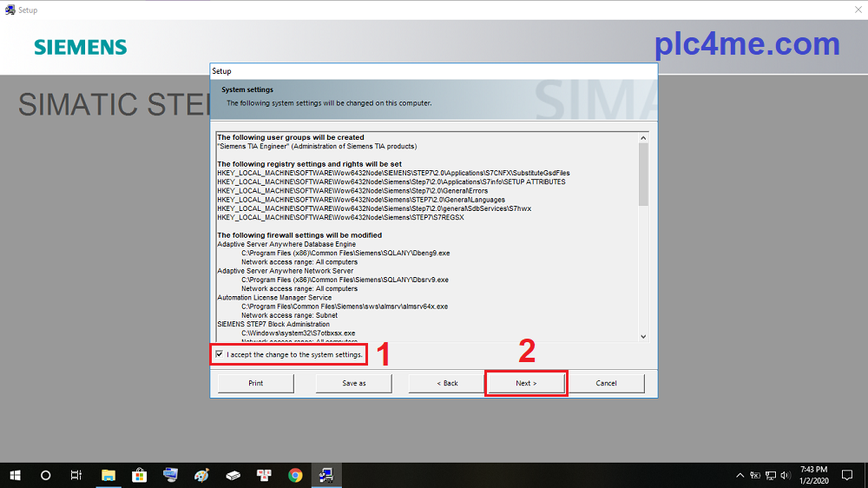Show hidden system tray icons
The height and width of the screenshot is (488, 868).
pyautogui.click(x=740, y=475)
